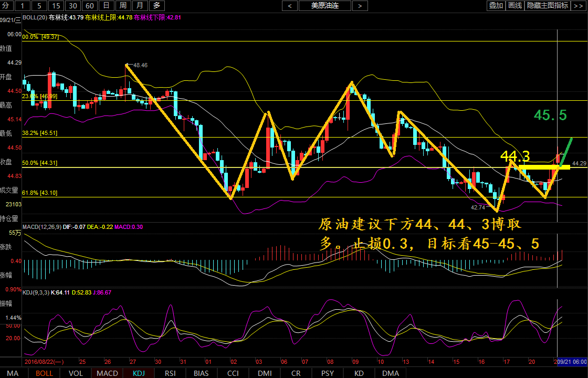The width and height of the screenshot is (588, 378).
Task: Select the 60-minute timeframe button
Action: pos(90,6)
